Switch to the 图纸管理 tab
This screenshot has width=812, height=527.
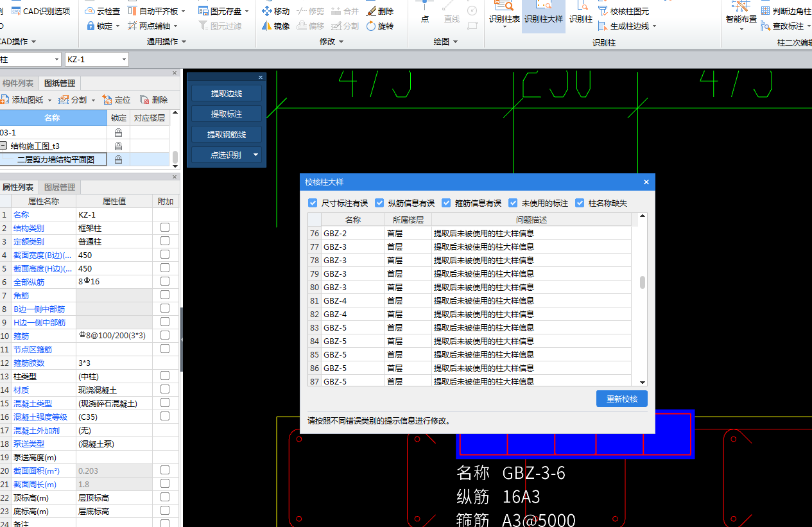tap(60, 83)
